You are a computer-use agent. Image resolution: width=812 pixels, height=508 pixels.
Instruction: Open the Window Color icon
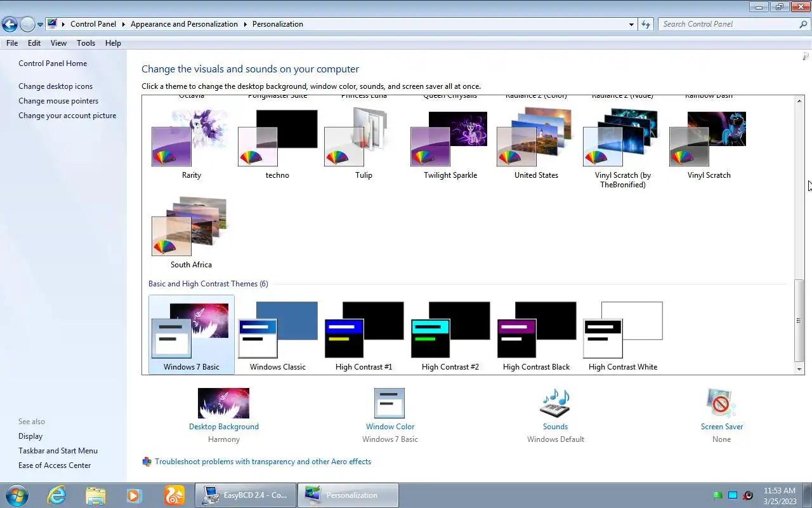390,403
